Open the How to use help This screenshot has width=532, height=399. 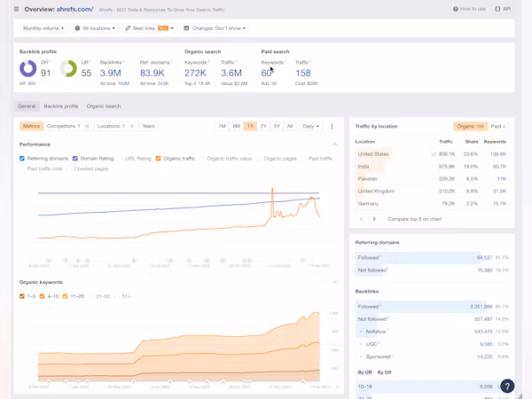(469, 9)
